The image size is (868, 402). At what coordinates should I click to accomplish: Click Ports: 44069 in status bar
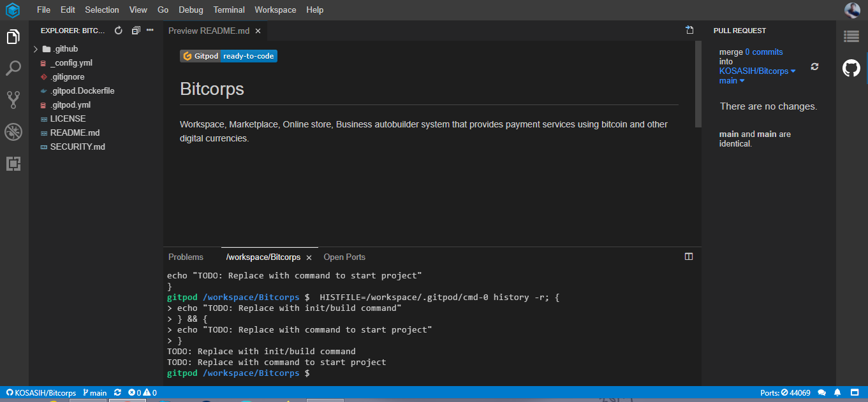click(x=785, y=393)
